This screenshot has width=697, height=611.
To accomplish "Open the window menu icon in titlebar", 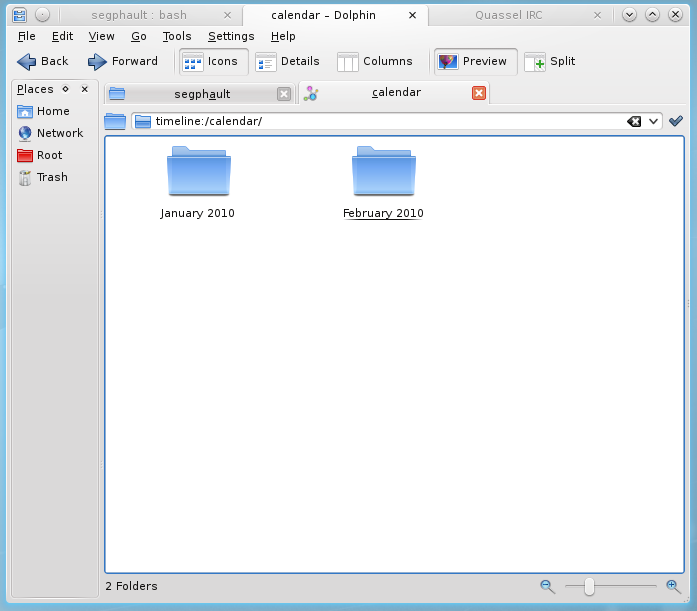I will (x=20, y=15).
